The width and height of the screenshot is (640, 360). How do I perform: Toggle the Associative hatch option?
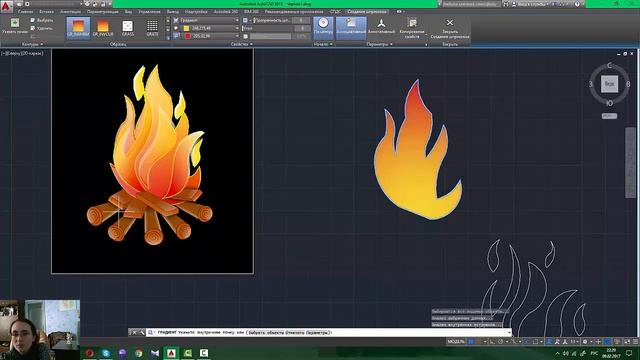coord(351,27)
